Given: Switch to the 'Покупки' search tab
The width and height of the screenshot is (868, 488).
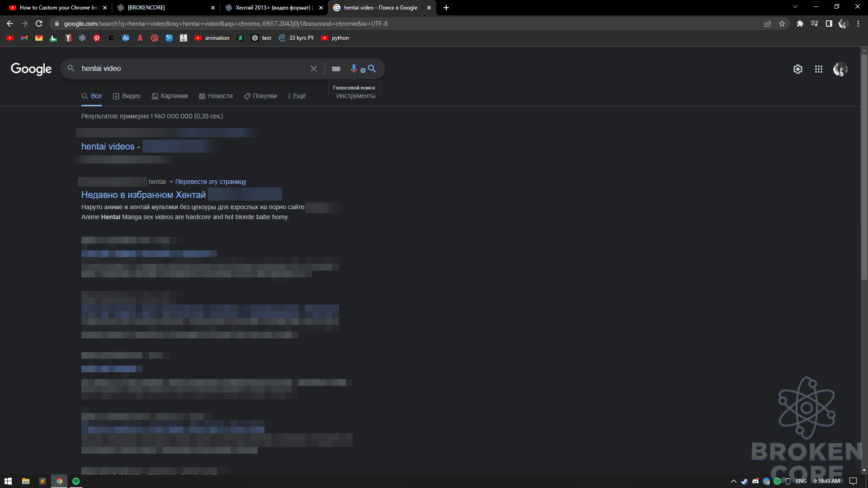Looking at the screenshot, I should pos(260,96).
